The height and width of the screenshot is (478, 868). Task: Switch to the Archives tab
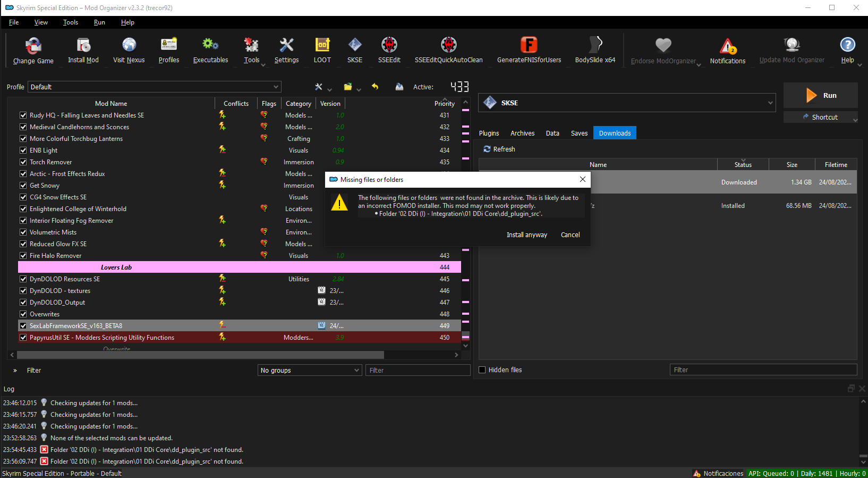(x=523, y=133)
